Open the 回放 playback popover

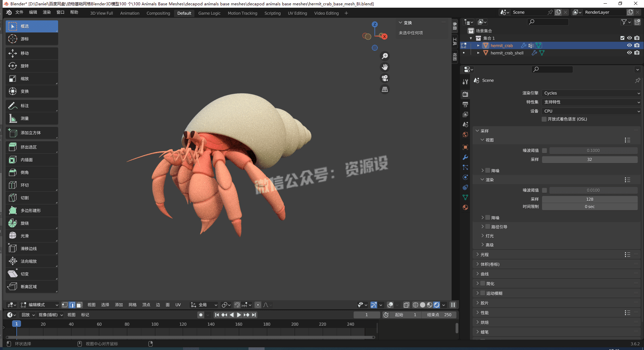click(28, 315)
